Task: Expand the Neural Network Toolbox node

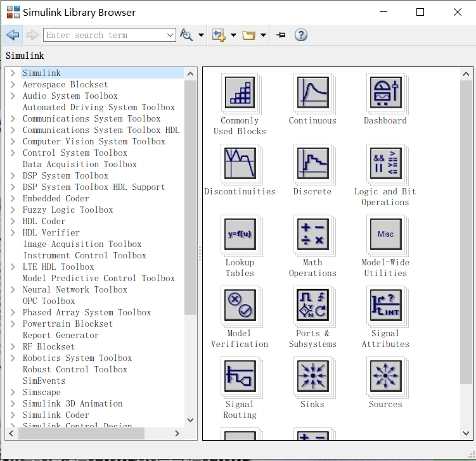Action: (13, 289)
